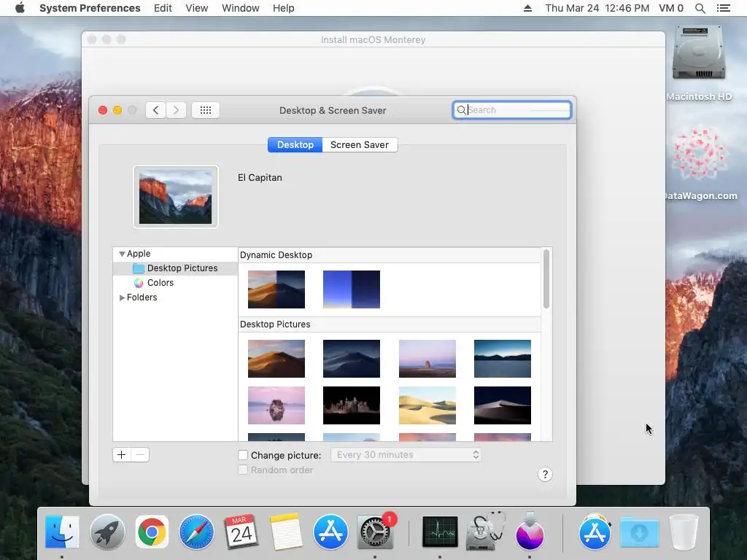Screen dimensions: 747x560
Task: Open the Apple menu
Action: pyautogui.click(x=20, y=8)
